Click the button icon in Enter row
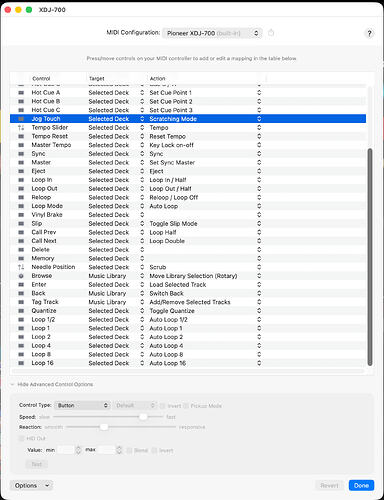Image resolution: width=384 pixels, height=500 pixels. [21, 284]
